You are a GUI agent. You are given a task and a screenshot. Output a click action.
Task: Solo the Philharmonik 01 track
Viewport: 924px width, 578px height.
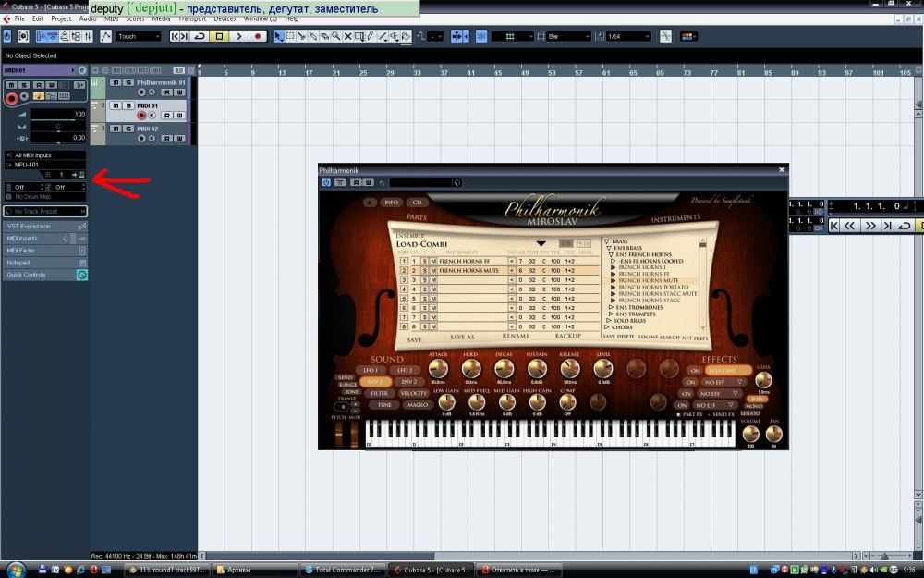coord(128,82)
